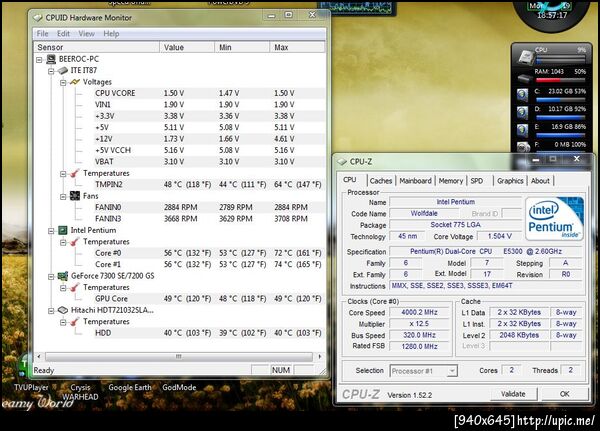The image size is (600, 431).
Task: Click the Intel Pentium inside logo
Action: [554, 219]
